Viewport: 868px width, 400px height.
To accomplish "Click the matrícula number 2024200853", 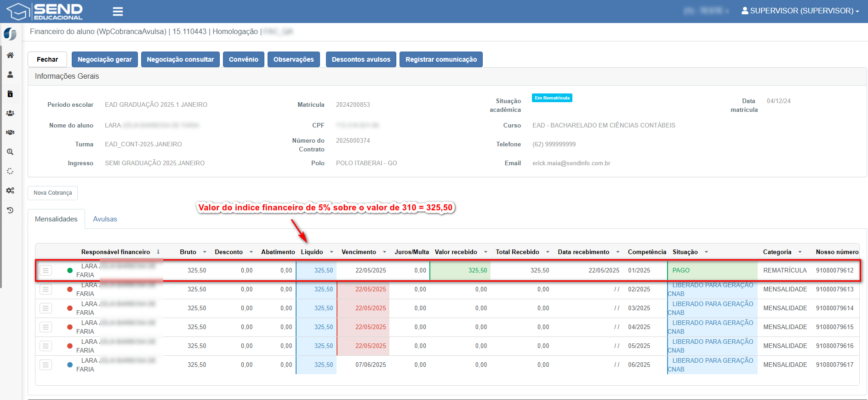I will [x=353, y=105].
